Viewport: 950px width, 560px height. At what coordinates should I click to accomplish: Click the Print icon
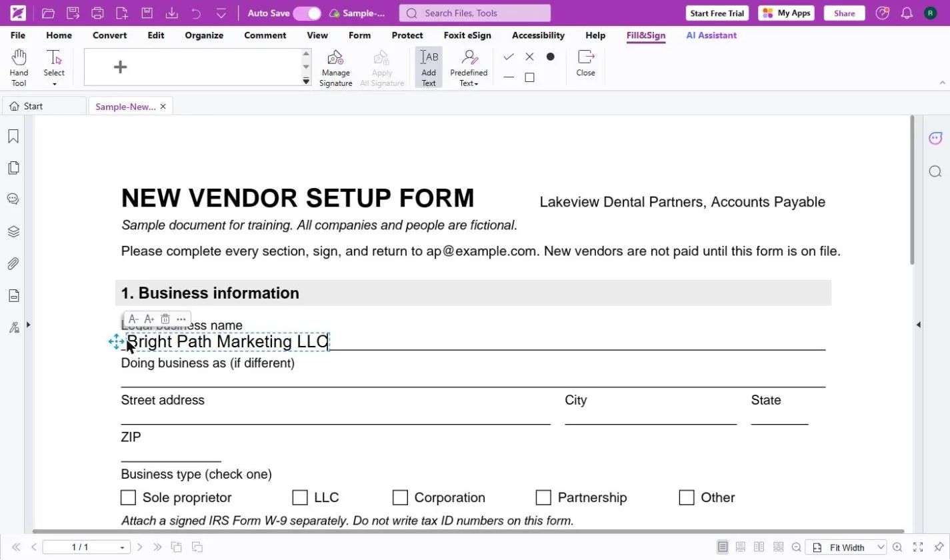tap(97, 13)
